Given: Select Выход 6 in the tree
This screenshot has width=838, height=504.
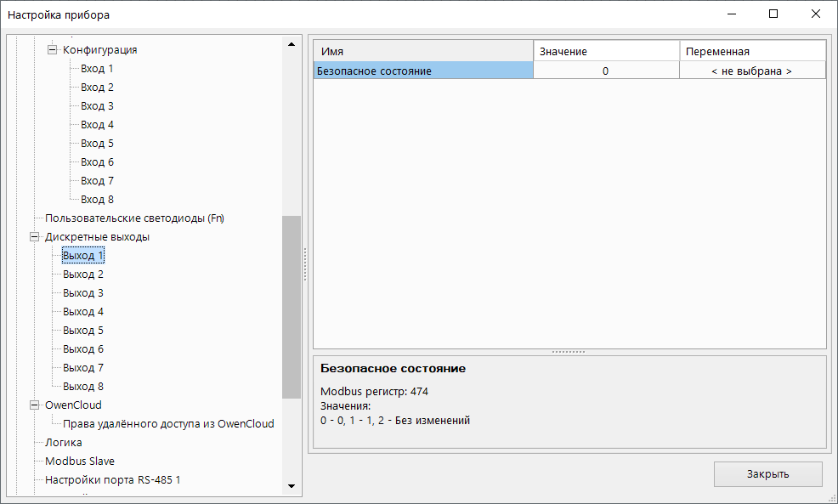Looking at the screenshot, I should 83,349.
